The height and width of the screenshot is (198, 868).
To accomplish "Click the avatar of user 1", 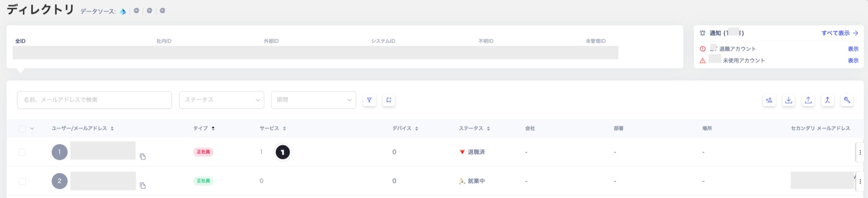I will (x=59, y=152).
